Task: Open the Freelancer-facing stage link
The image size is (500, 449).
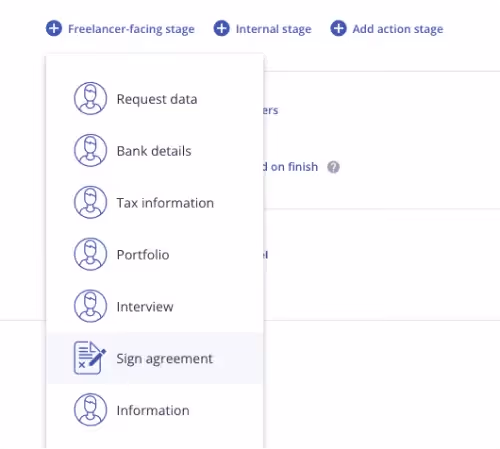Action: 131,29
